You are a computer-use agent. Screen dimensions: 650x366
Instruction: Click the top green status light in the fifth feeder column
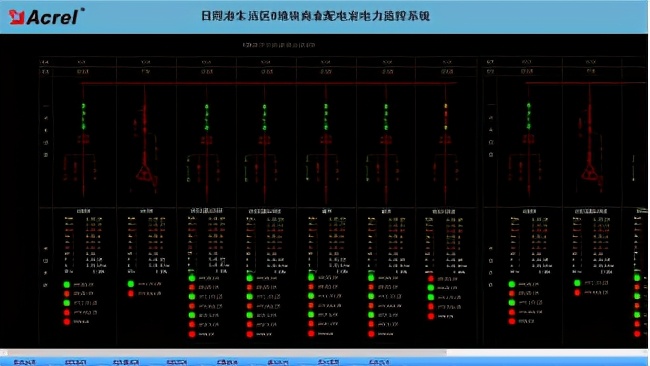(x=311, y=277)
